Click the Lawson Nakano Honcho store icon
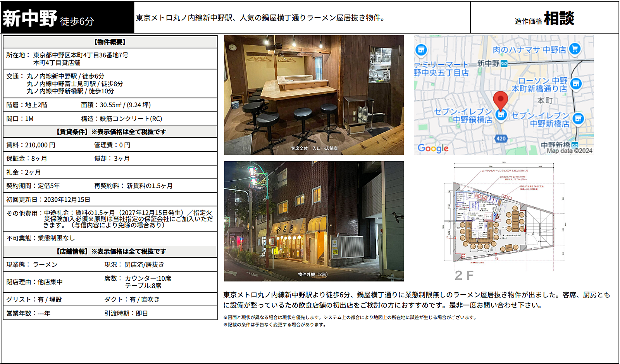Image resolution: width=620 pixels, height=364 pixels. pyautogui.click(x=576, y=84)
